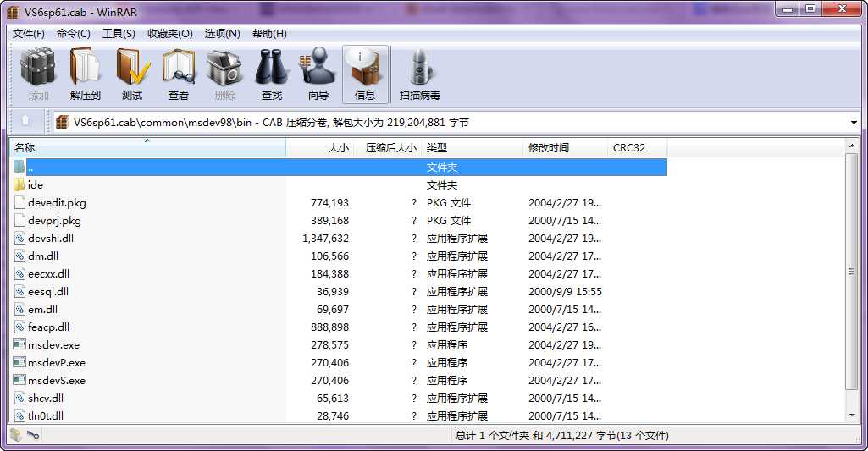Click the tln0t.dll file icon
Image resolution: width=868 pixels, height=451 pixels.
tap(19, 415)
